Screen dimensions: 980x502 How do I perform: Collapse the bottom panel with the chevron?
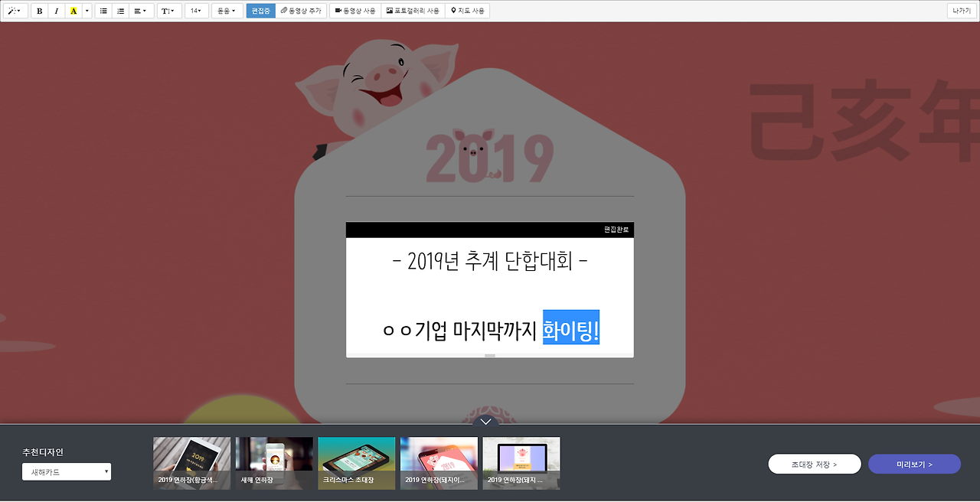coord(485,422)
